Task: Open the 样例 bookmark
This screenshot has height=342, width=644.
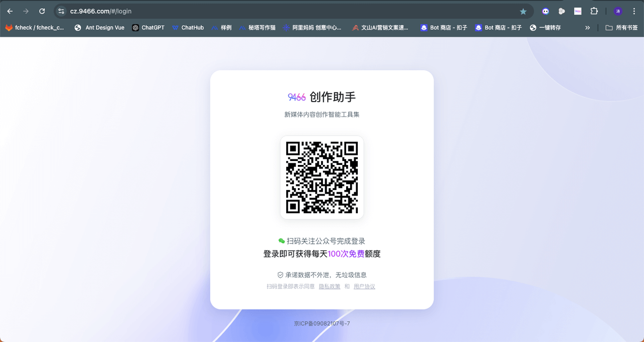Action: (x=221, y=28)
